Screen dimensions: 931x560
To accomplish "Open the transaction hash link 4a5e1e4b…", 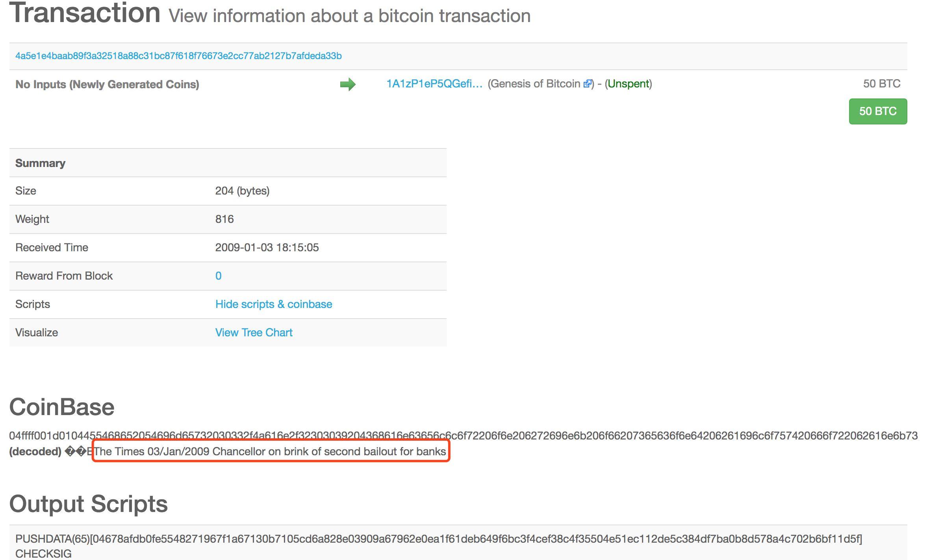I will pos(178,56).
